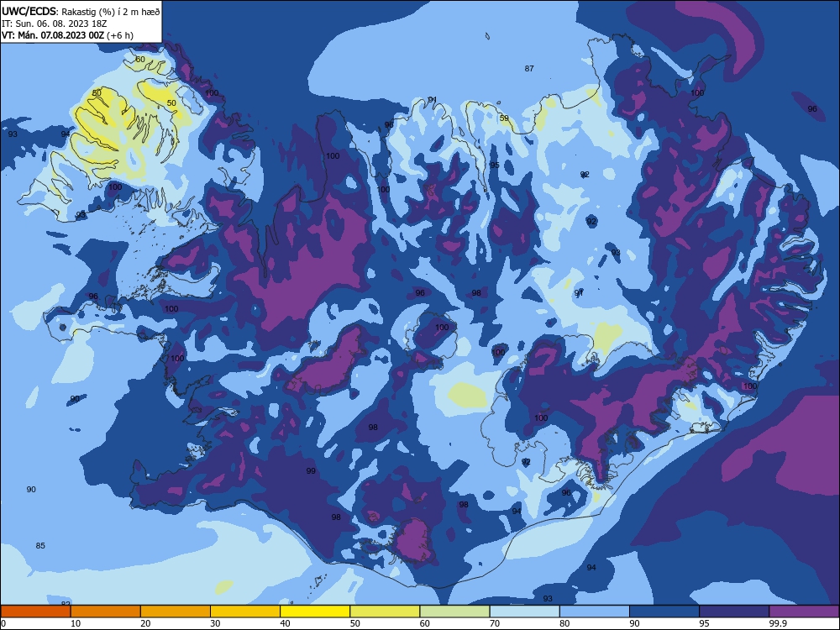The width and height of the screenshot is (840, 630).
Task: Click the dark orange 0–10 legend swatch
Action: pyautogui.click(x=36, y=612)
